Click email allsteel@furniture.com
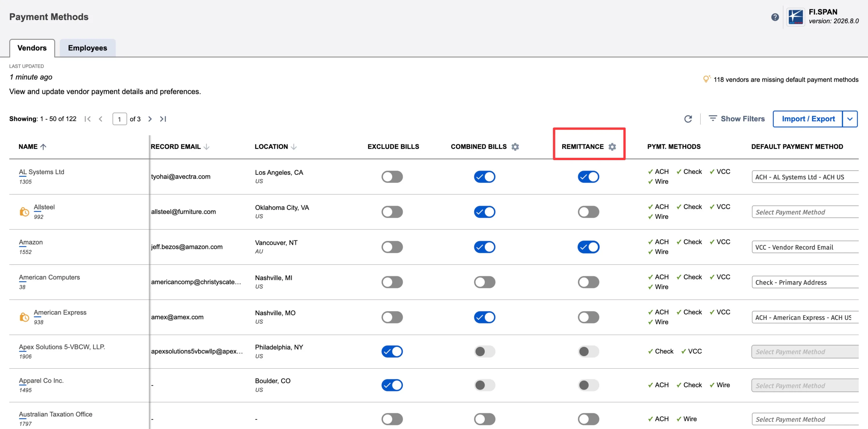The height and width of the screenshot is (429, 868). [x=183, y=212]
